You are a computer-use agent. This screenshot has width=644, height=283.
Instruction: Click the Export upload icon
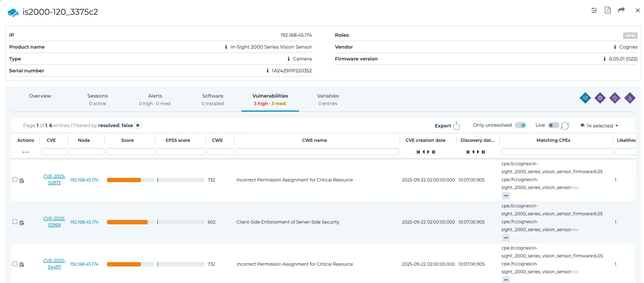[x=457, y=125]
